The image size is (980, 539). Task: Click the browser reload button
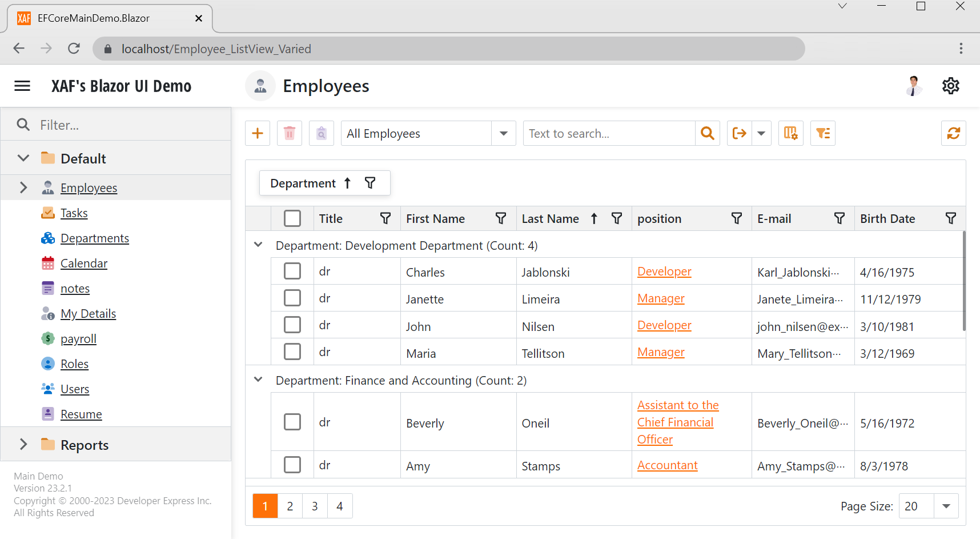tap(74, 49)
